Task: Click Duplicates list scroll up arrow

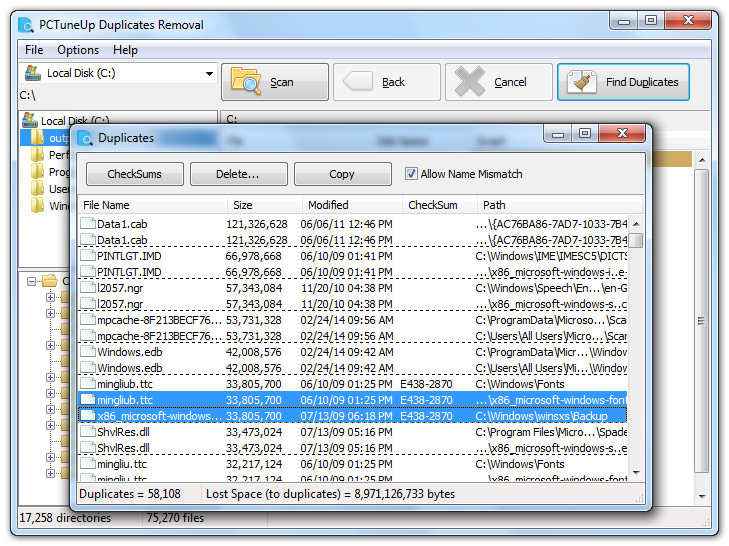Action: click(x=636, y=224)
